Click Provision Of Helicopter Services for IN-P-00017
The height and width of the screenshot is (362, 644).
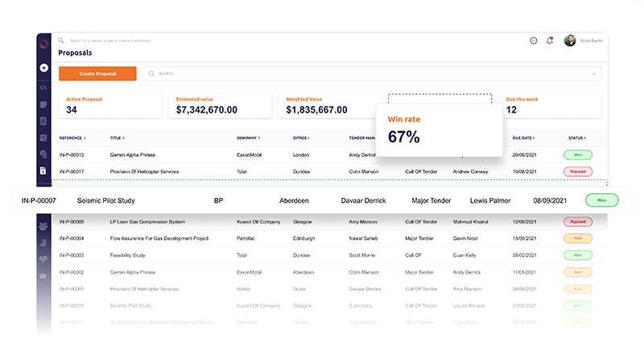point(144,171)
